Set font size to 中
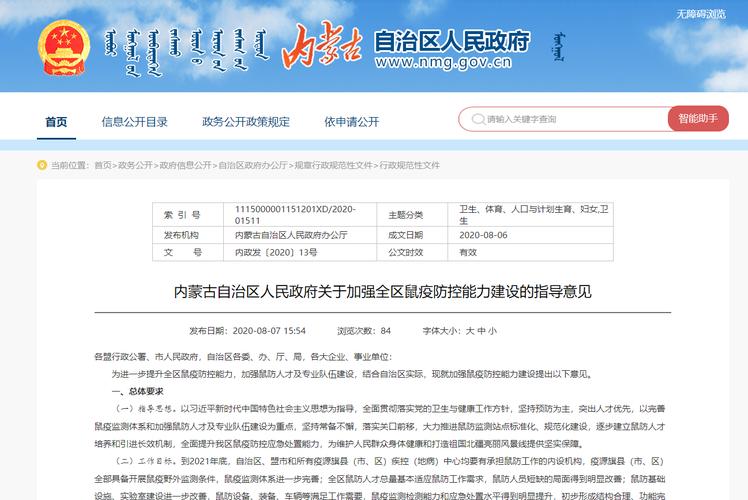Image resolution: width=748 pixels, height=500 pixels. click(x=481, y=331)
